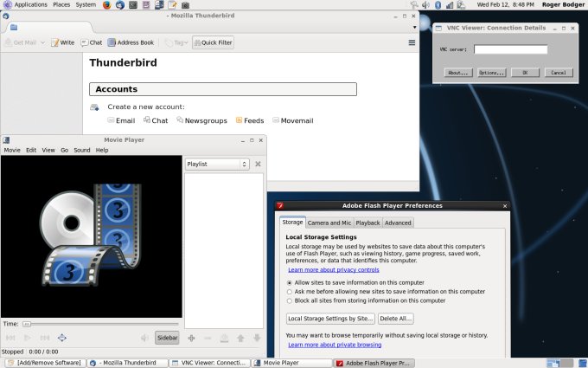This screenshot has height=368, width=588.
Task: Click the VNC server input field
Action: (x=510, y=49)
